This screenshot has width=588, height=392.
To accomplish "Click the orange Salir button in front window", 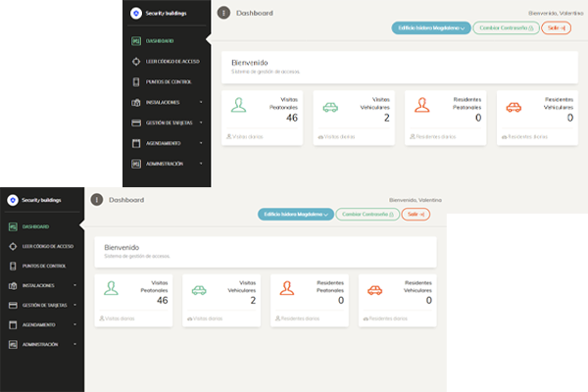I will point(417,214).
